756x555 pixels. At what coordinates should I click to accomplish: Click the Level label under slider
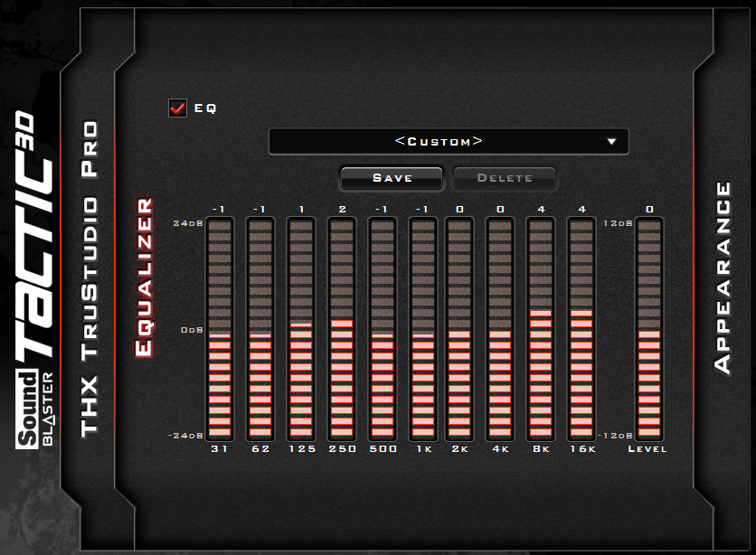[x=647, y=449]
